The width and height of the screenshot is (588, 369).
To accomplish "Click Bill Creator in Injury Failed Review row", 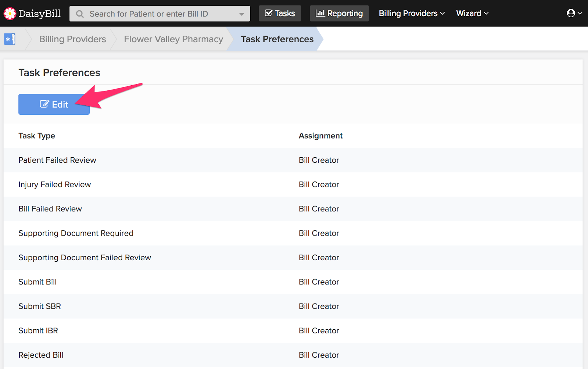I will (x=319, y=184).
